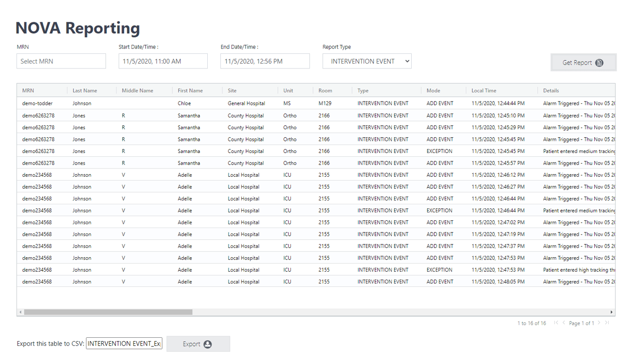Click the Get Report button
The height and width of the screenshot is (364, 635).
tap(583, 63)
